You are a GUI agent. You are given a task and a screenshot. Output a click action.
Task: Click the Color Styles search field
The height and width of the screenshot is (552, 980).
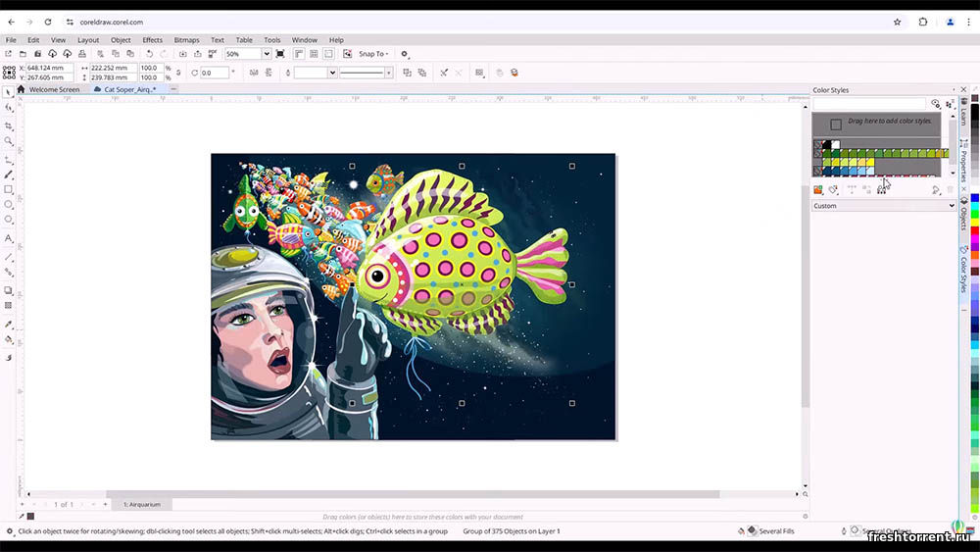pos(868,103)
